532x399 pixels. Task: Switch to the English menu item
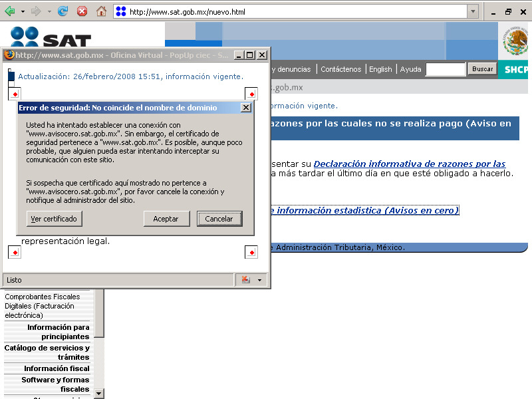(380, 69)
